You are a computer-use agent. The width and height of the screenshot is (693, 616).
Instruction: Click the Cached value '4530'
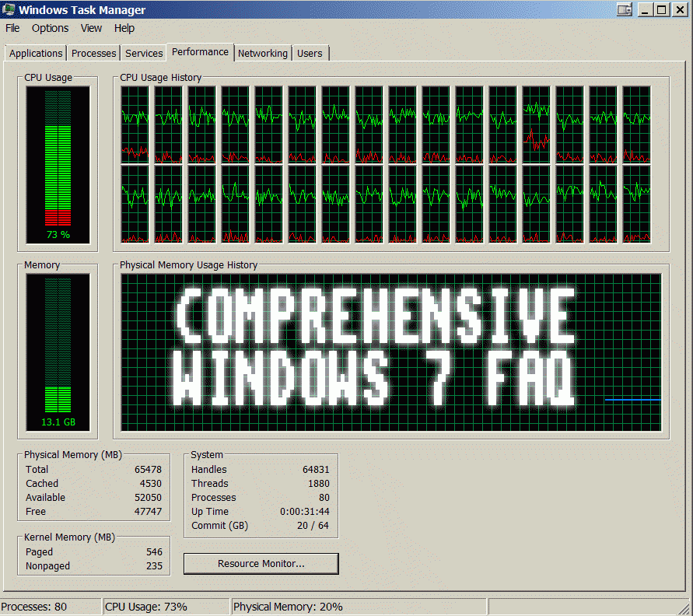click(x=151, y=484)
